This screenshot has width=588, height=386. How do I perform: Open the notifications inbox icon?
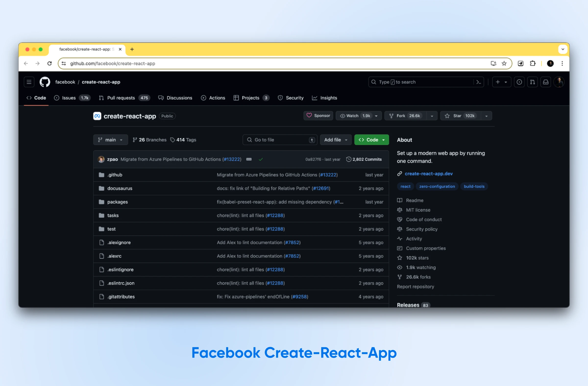click(x=546, y=82)
